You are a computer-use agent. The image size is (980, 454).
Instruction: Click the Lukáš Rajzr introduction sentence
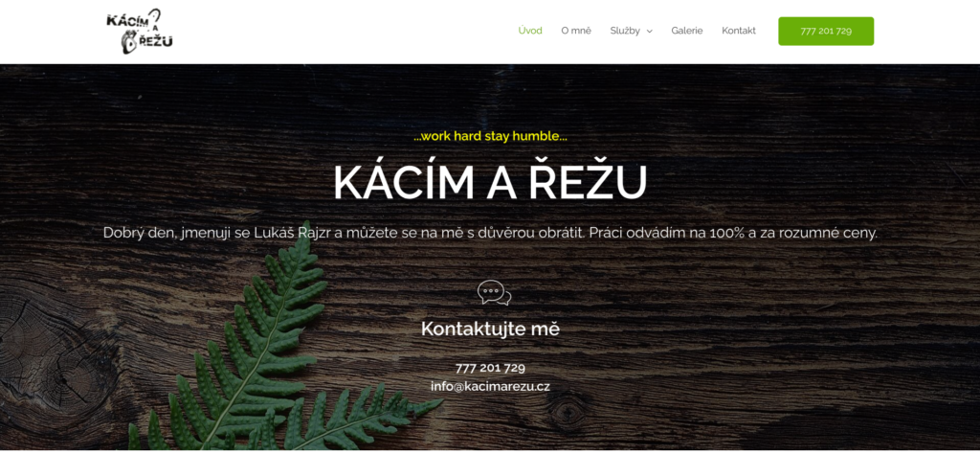tap(490, 234)
